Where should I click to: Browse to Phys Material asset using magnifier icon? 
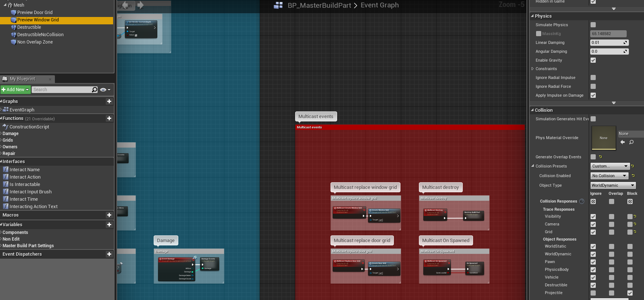tap(631, 142)
